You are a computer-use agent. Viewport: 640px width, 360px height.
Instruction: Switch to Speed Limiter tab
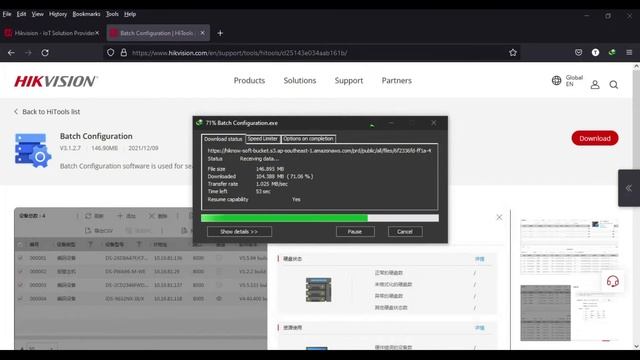tap(262, 139)
